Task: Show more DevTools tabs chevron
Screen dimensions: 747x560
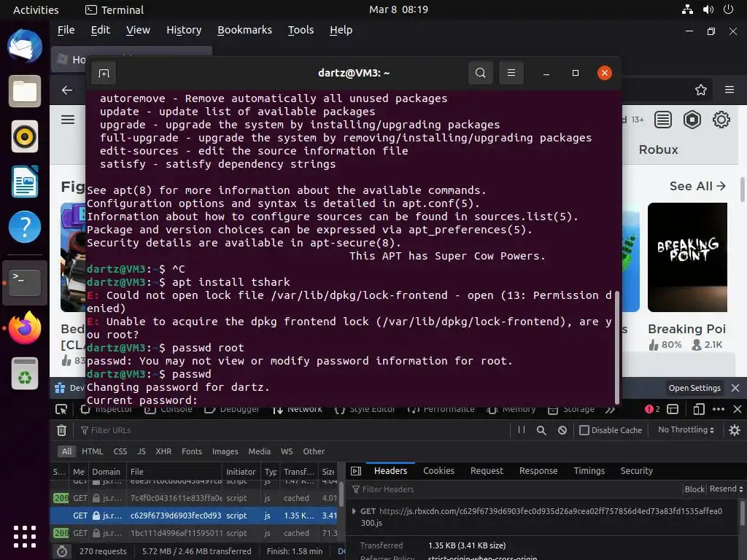Action: [611, 410]
